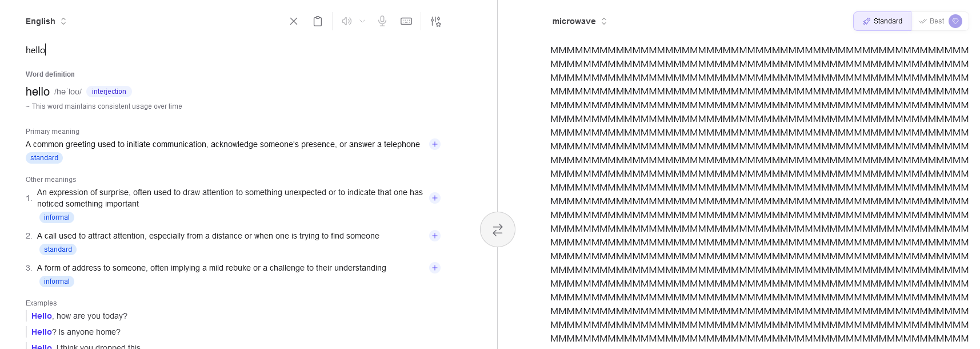Screen dimensions: 980x349
Task: Click the 'Other meanings' label
Action: 51,180
